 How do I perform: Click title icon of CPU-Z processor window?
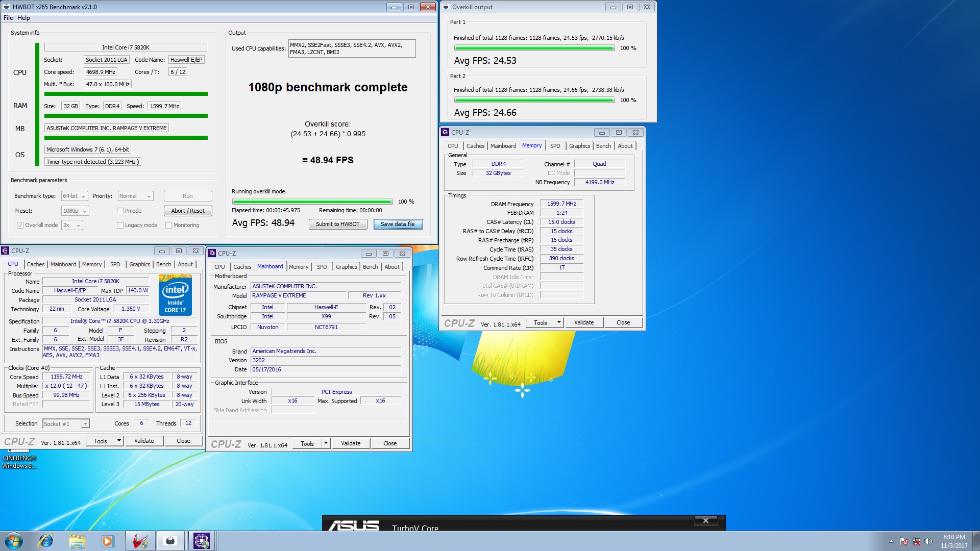(5, 251)
